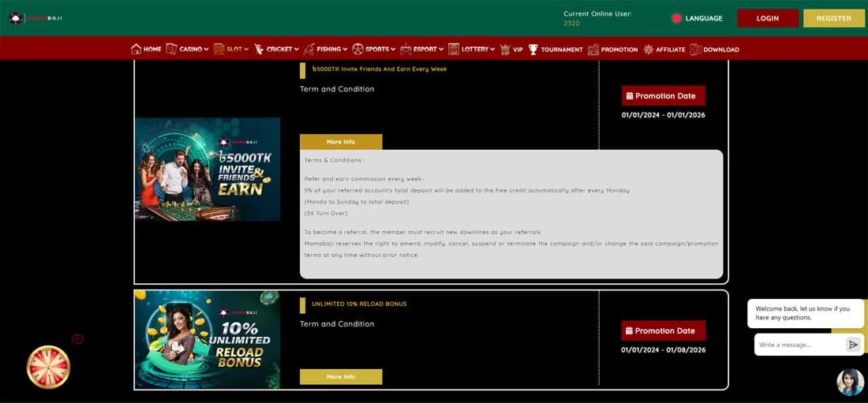This screenshot has height=403, width=868.
Task: Open the Language selector
Action: point(698,18)
